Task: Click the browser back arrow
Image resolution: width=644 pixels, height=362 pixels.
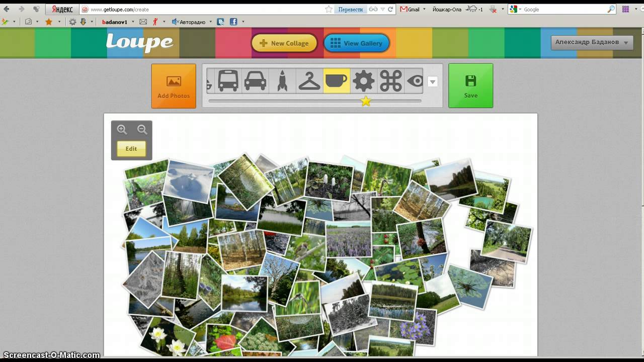Action: tap(7, 9)
